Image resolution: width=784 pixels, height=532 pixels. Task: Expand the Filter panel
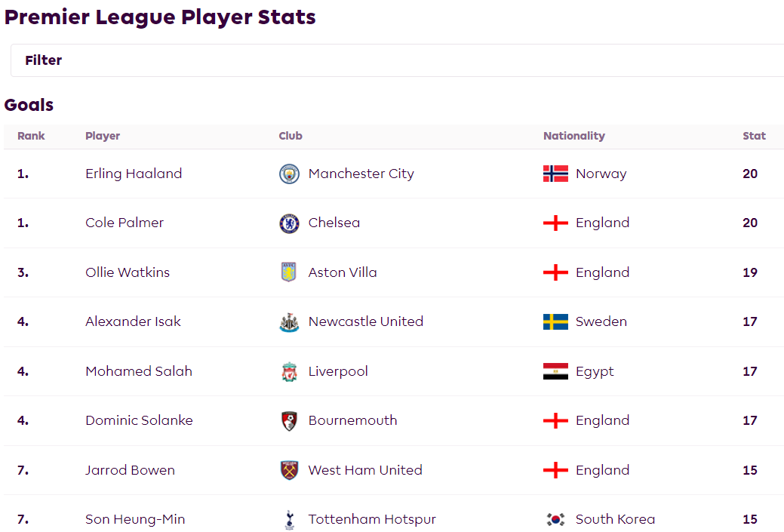[397, 60]
